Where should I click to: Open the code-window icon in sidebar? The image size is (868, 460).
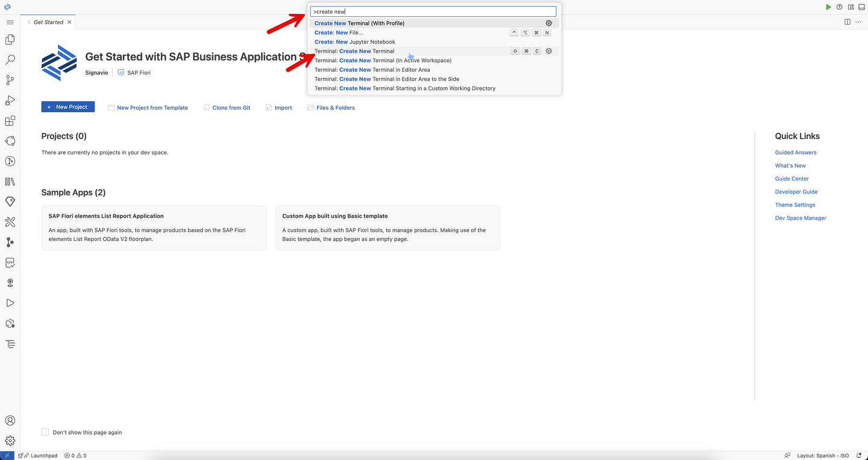10,262
